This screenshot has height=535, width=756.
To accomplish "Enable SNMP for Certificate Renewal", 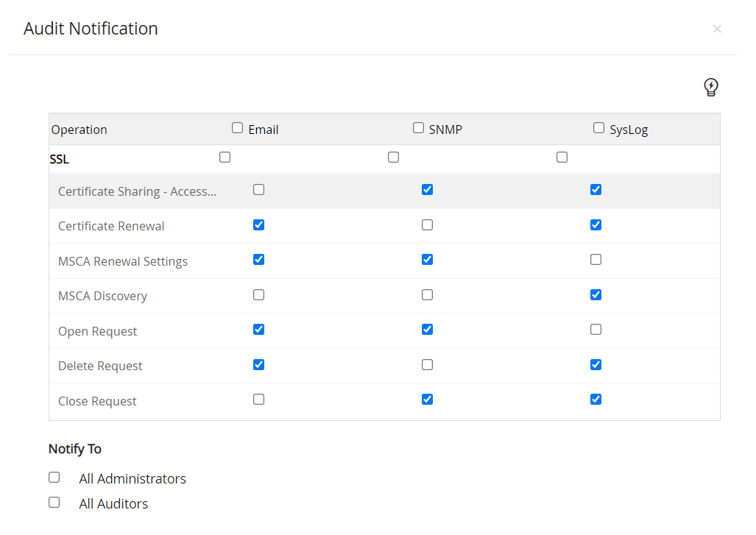I will (427, 225).
